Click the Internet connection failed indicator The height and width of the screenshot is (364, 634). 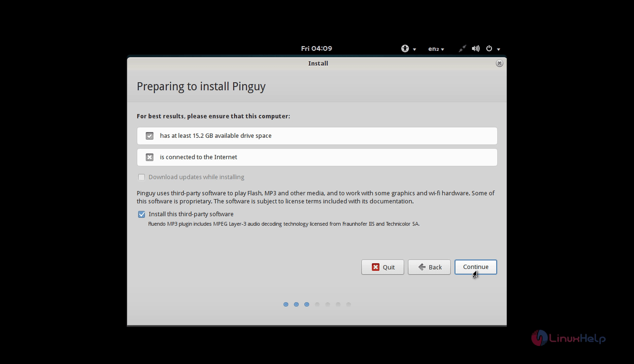[150, 157]
